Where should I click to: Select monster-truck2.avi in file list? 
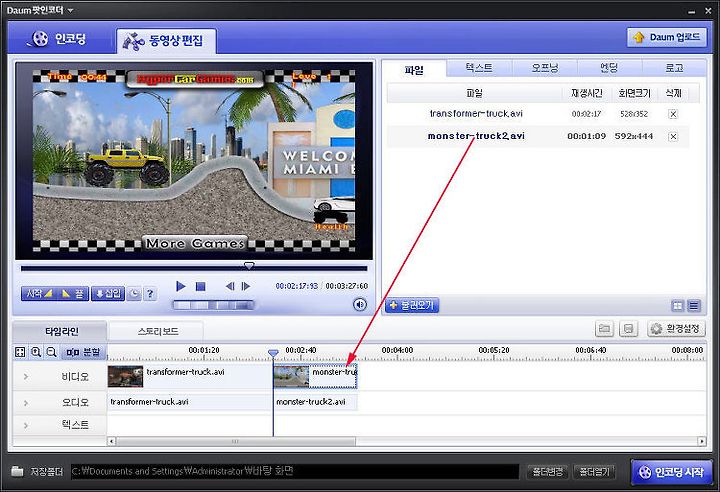[x=537, y=136]
